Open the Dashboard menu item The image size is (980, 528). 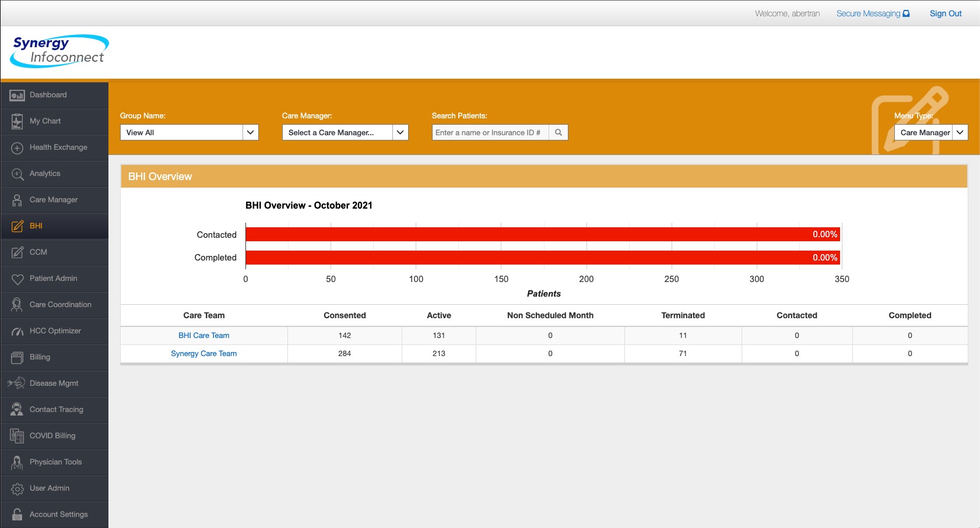pos(54,95)
